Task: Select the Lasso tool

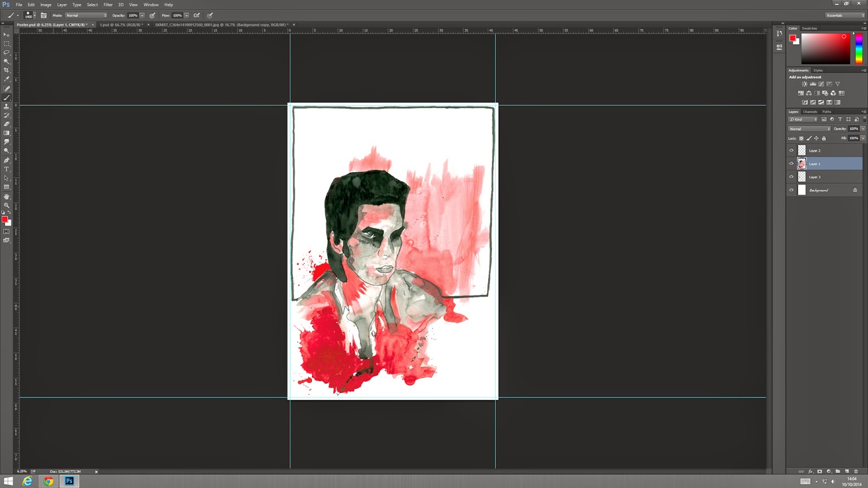Action: pos(7,52)
